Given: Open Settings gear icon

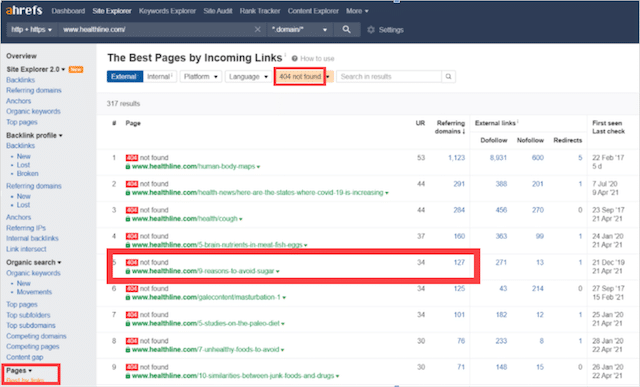Looking at the screenshot, I should point(371,30).
